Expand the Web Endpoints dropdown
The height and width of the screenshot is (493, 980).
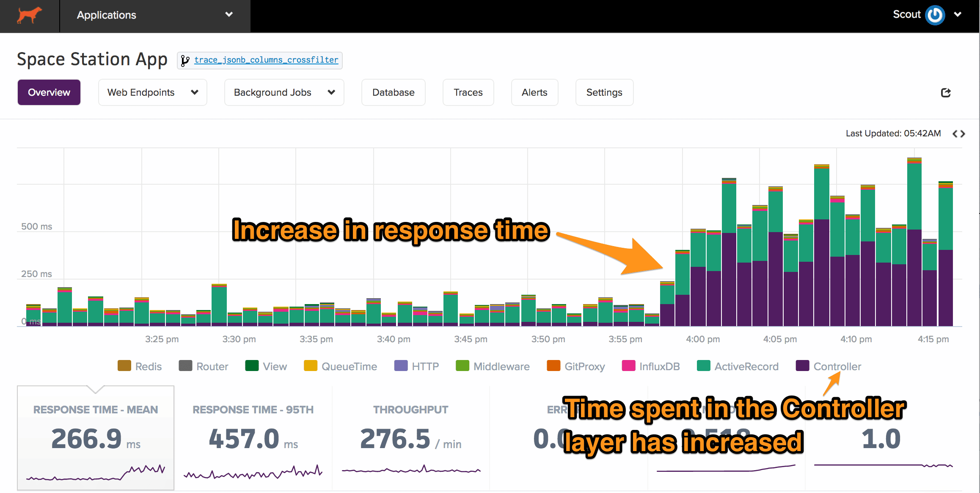click(x=152, y=92)
